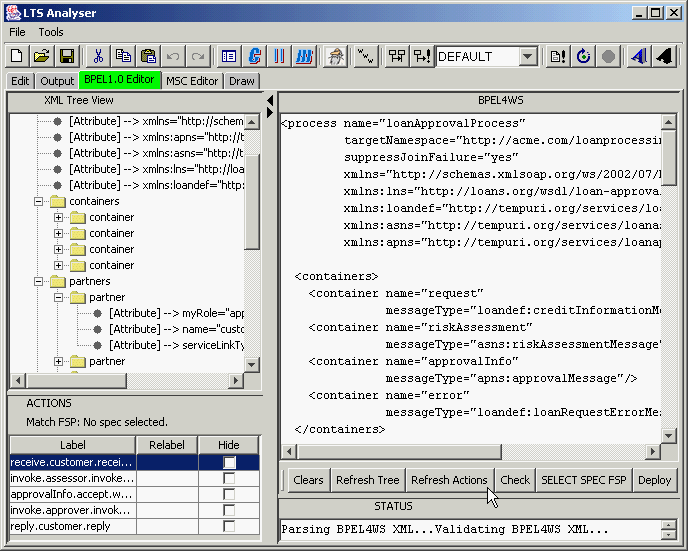688x551 pixels.
Task: Open the Tools menu
Action: [51, 32]
